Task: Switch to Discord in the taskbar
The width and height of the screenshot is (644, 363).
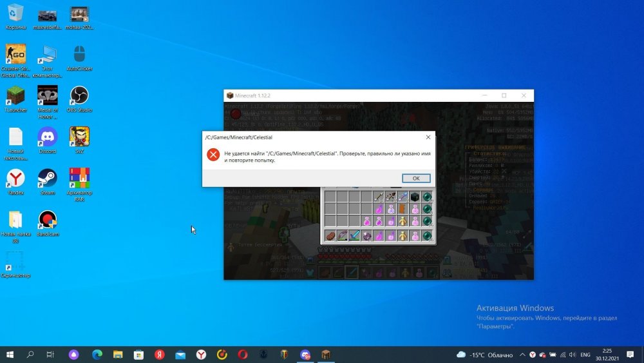Action: click(x=305, y=355)
